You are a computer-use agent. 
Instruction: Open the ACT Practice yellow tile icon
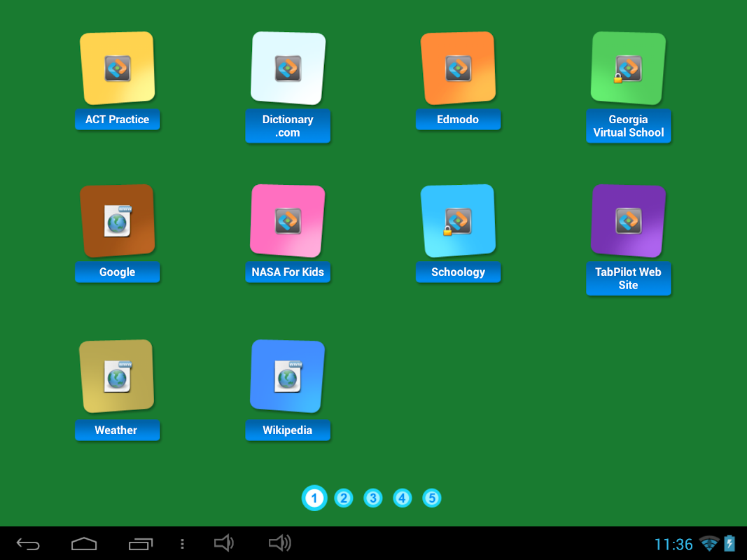pyautogui.click(x=117, y=68)
